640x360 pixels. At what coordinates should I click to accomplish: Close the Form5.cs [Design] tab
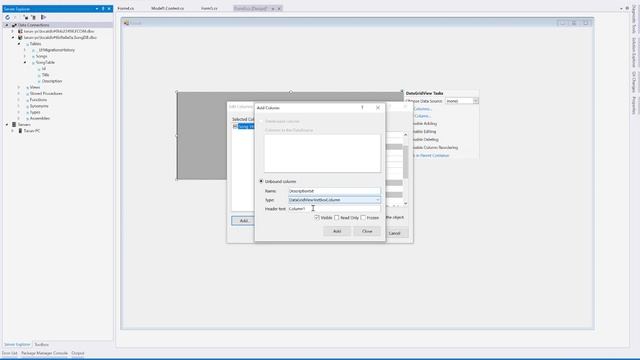tap(279, 9)
